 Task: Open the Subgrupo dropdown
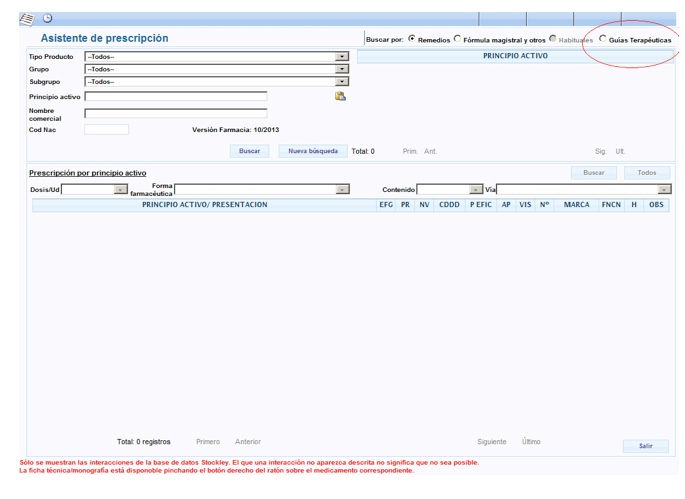click(x=341, y=81)
